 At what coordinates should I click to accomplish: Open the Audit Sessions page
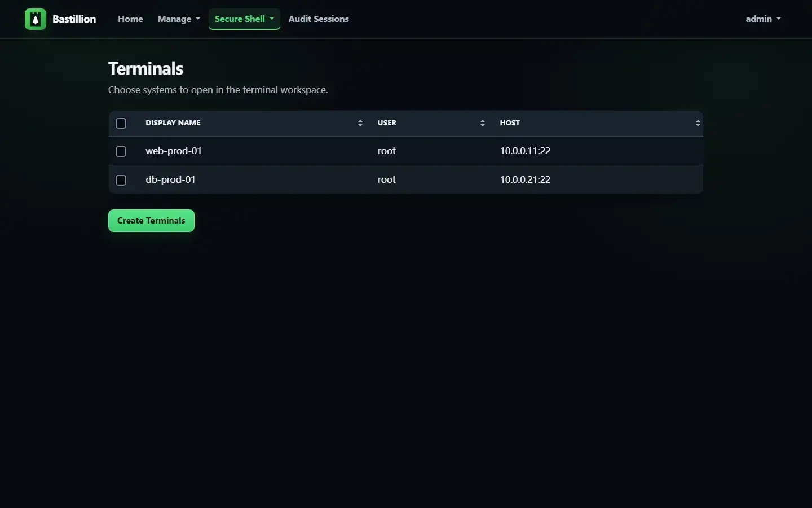pyautogui.click(x=319, y=19)
